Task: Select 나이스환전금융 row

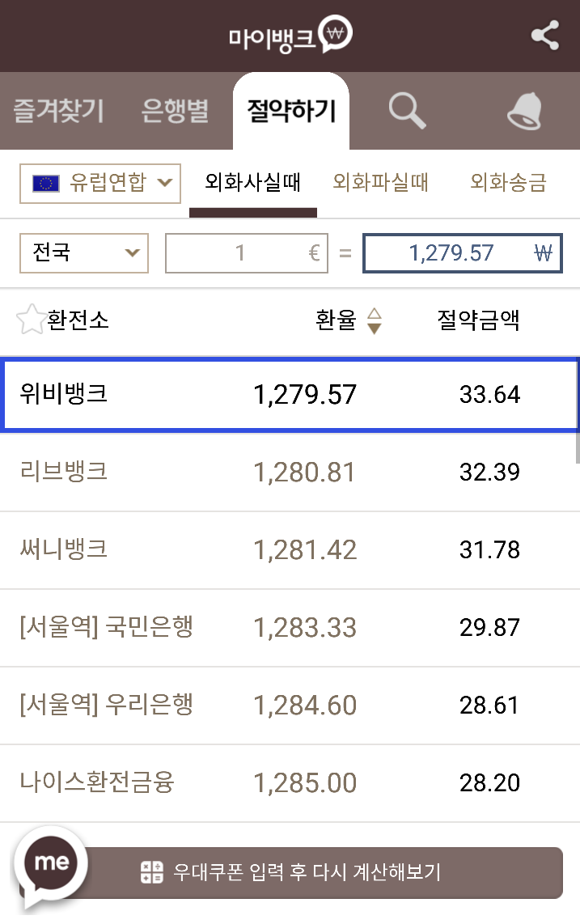Action: (x=290, y=783)
